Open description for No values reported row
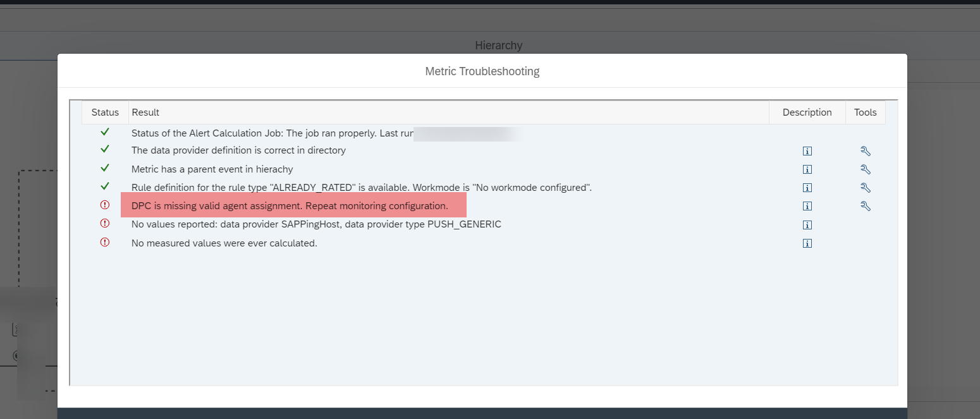980x419 pixels. point(807,225)
